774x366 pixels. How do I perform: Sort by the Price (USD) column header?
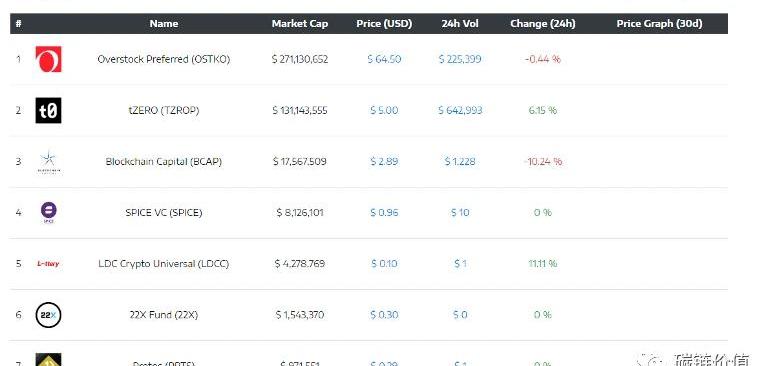click(x=384, y=24)
